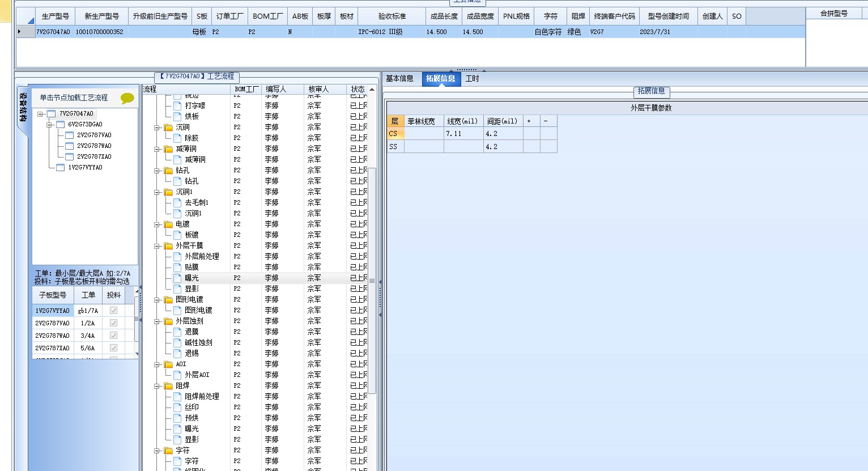Click the 外层前处理 step document icon
Image resolution: width=868 pixels, height=471 pixels.
(177, 256)
